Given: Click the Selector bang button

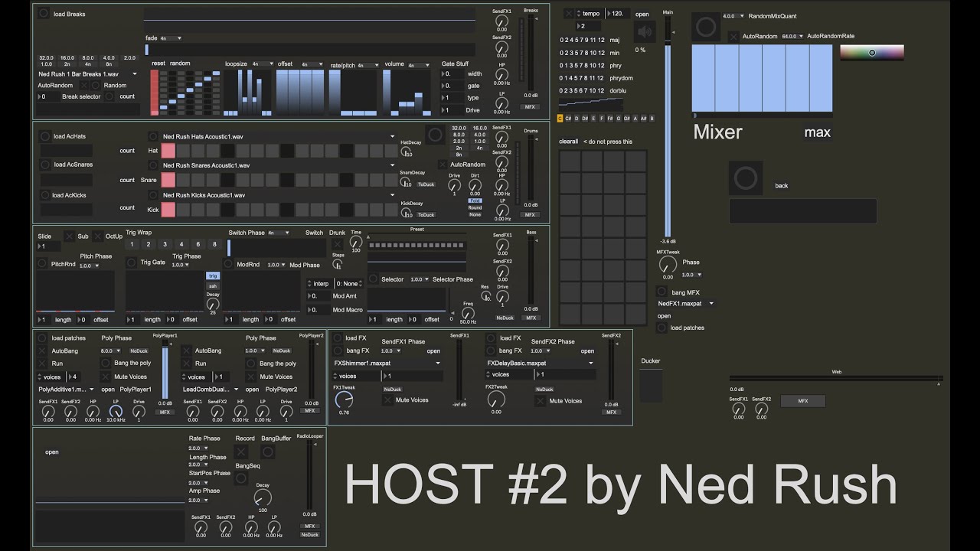Looking at the screenshot, I should 373,279.
